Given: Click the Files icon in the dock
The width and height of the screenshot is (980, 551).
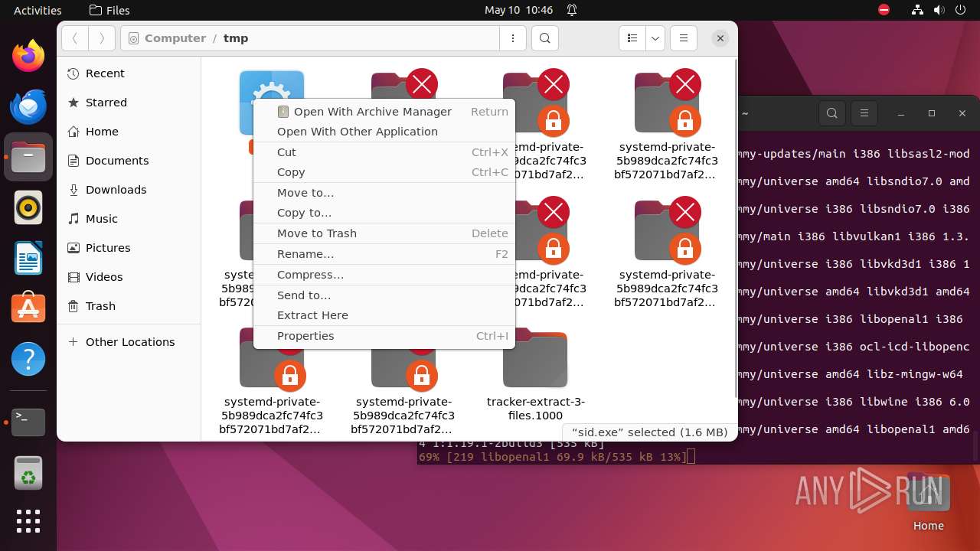Looking at the screenshot, I should 28,157.
